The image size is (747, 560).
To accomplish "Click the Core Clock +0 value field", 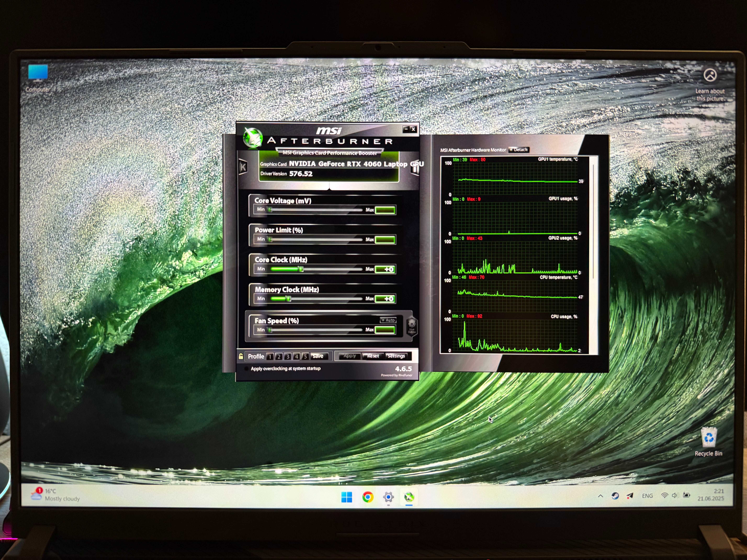I will click(385, 269).
